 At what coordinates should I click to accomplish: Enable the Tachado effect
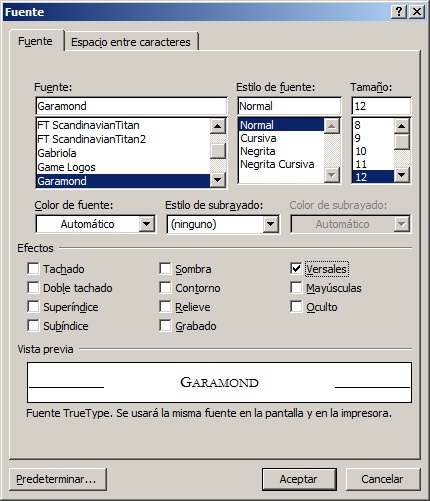[x=33, y=268]
